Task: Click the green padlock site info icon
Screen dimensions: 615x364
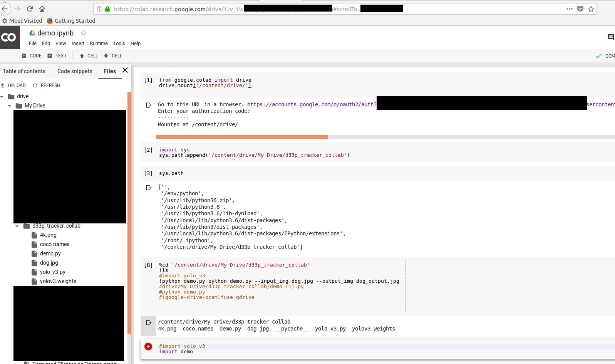Action: (x=107, y=9)
